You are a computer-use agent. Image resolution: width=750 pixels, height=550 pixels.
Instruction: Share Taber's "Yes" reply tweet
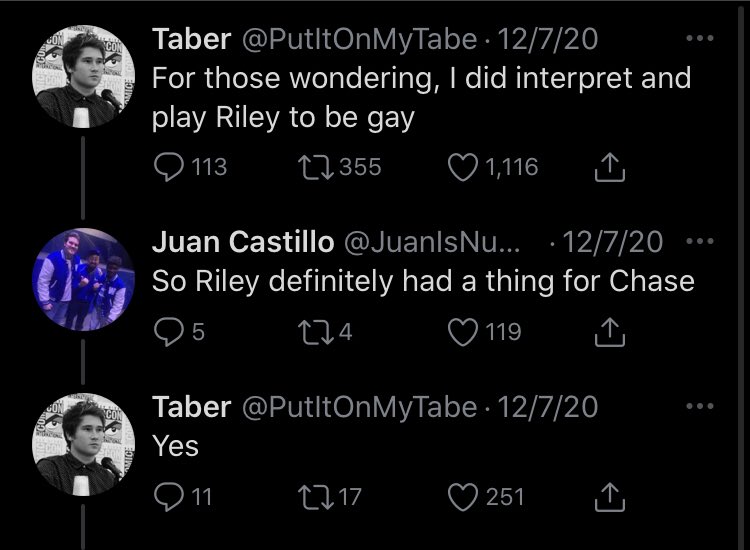(606, 496)
